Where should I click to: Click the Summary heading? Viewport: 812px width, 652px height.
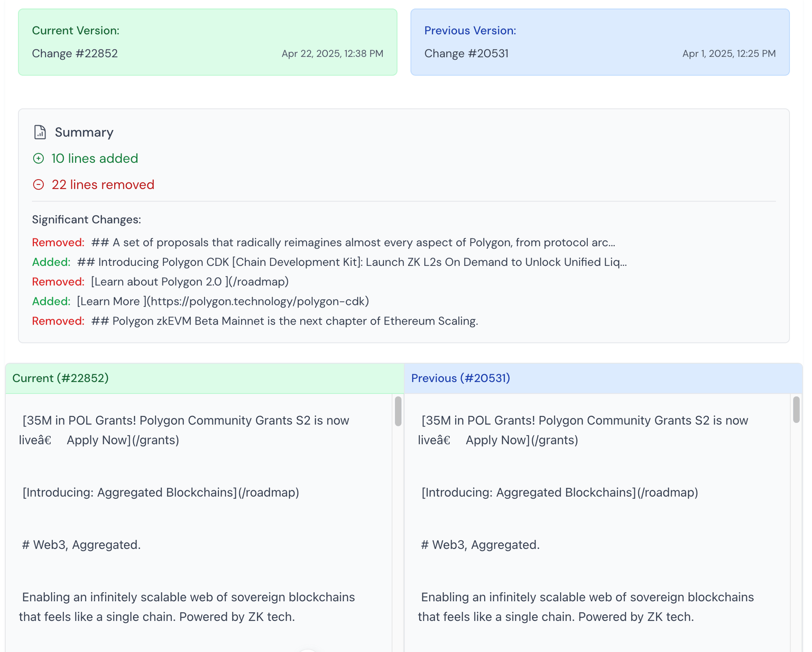click(x=84, y=132)
